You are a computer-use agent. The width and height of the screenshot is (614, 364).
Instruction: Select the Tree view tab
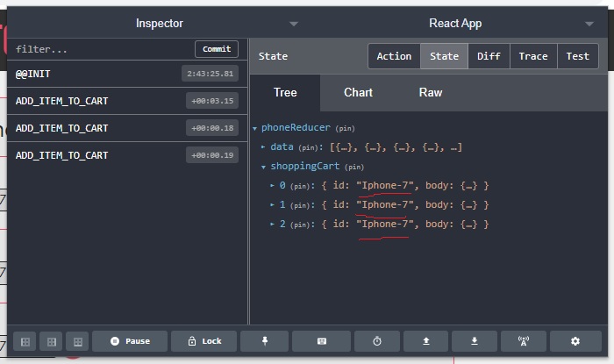[x=285, y=93]
